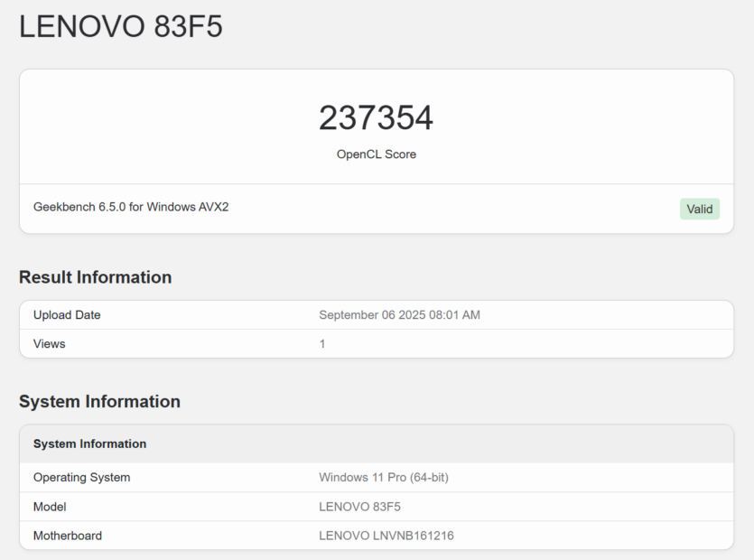Image resolution: width=754 pixels, height=560 pixels.
Task: Select the Windows 11 Pro (64-bit) value
Action: point(384,477)
